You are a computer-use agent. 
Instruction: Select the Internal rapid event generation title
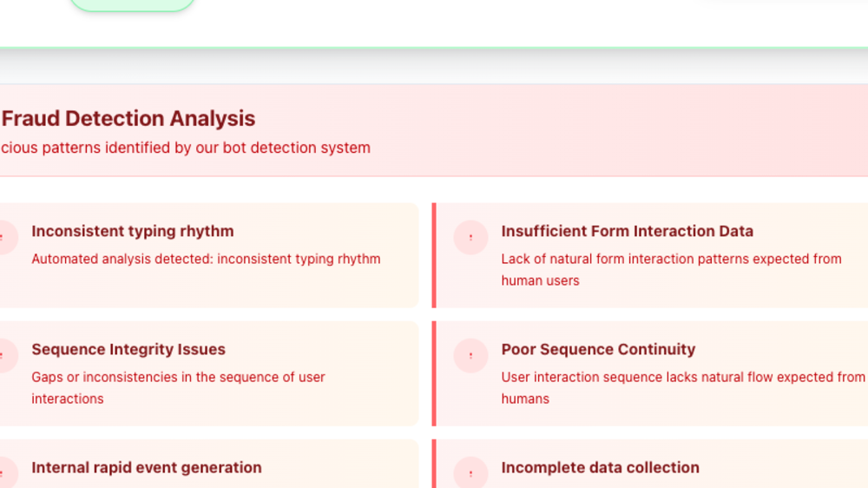[x=147, y=467]
